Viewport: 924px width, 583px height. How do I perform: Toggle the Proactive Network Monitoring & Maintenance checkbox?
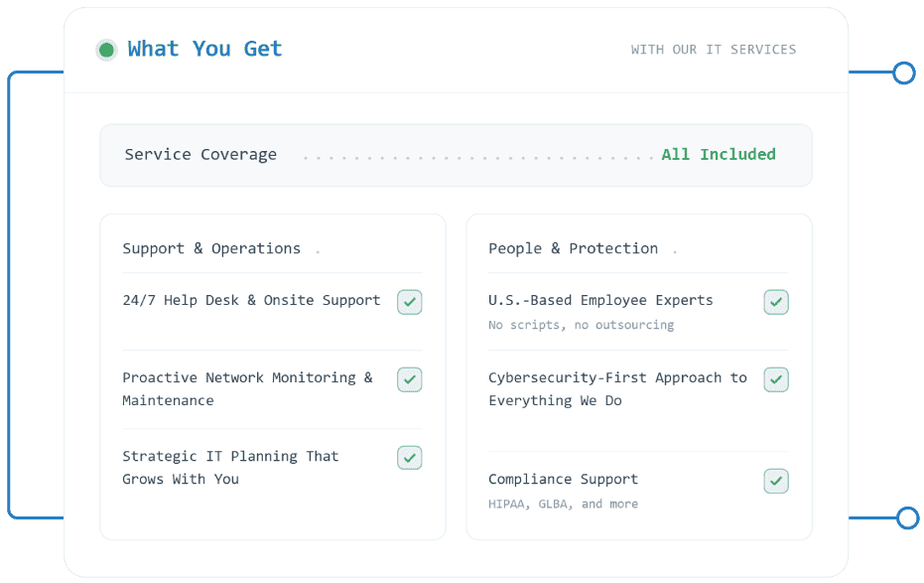410,379
